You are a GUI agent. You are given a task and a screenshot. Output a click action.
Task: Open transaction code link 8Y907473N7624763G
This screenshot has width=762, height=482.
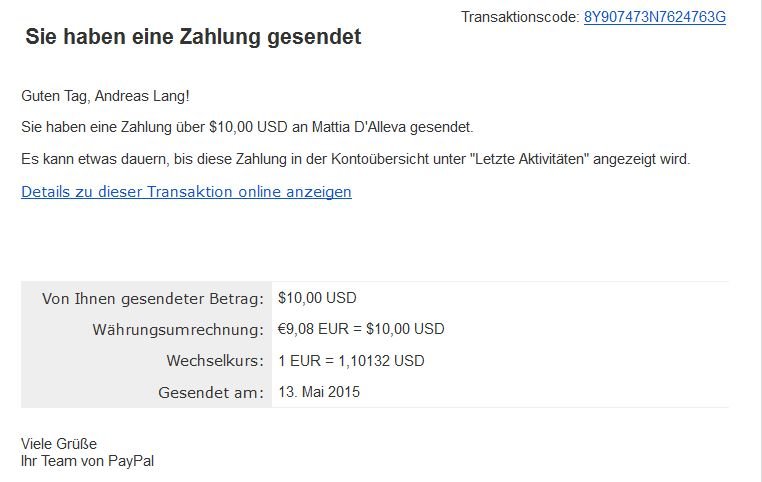point(655,17)
